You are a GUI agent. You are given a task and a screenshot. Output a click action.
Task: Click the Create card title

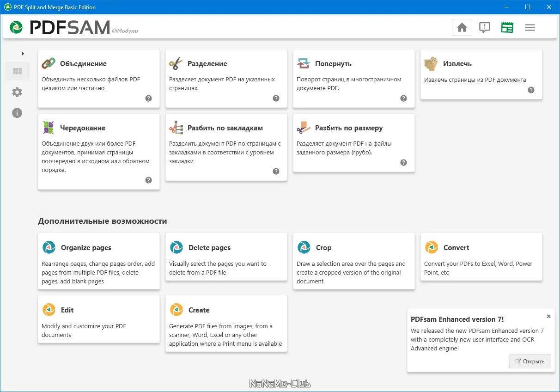[199, 310]
